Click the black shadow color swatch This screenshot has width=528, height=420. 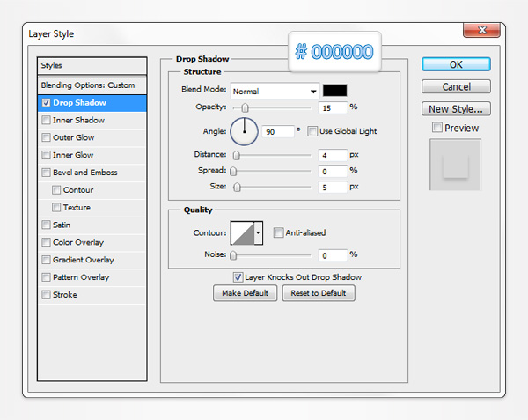[335, 90]
